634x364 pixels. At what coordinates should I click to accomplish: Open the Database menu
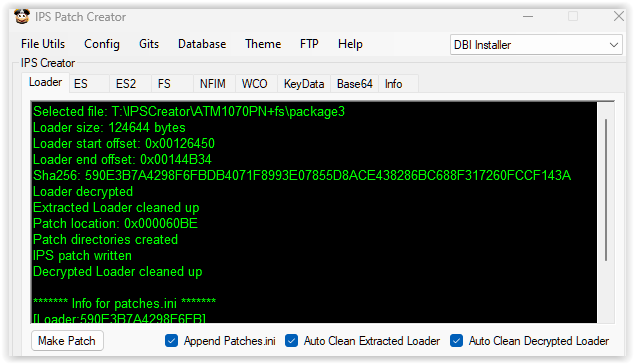(202, 44)
